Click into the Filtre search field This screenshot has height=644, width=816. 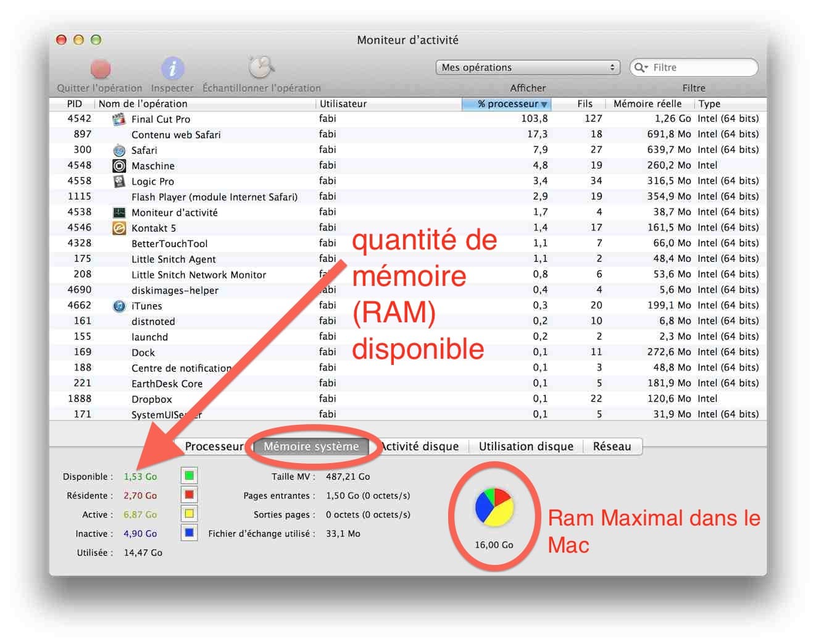pos(694,67)
